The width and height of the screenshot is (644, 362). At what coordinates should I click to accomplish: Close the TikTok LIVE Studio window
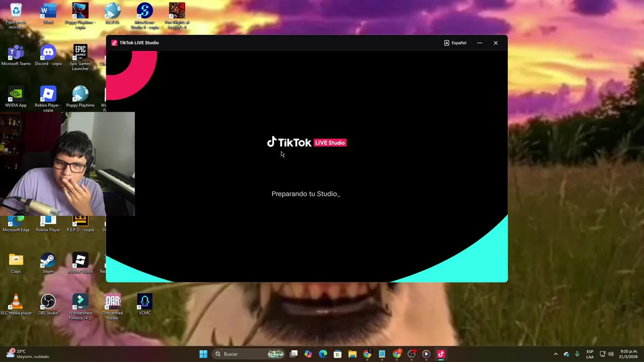[496, 43]
